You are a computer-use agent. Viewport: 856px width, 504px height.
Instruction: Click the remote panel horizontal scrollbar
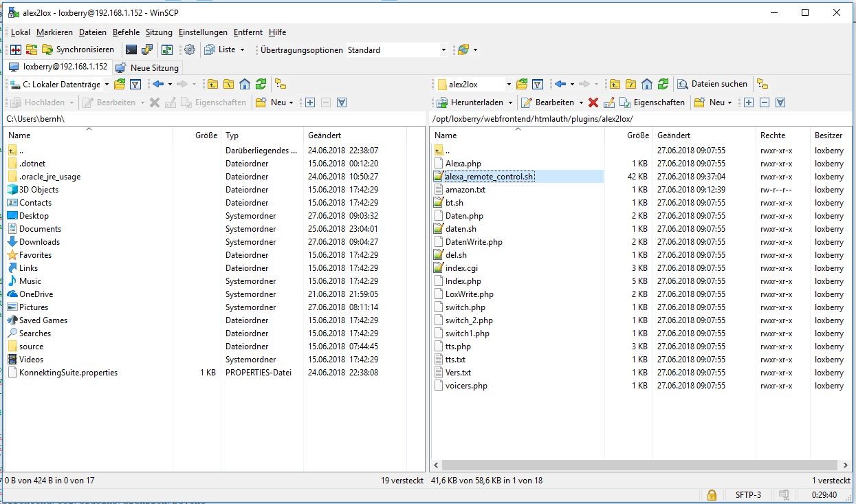(639, 465)
